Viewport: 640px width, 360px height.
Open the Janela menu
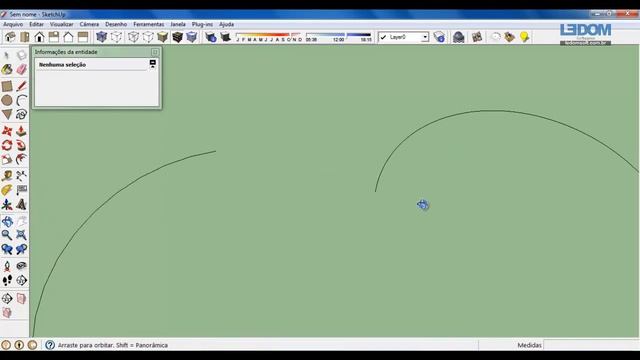(x=178, y=24)
